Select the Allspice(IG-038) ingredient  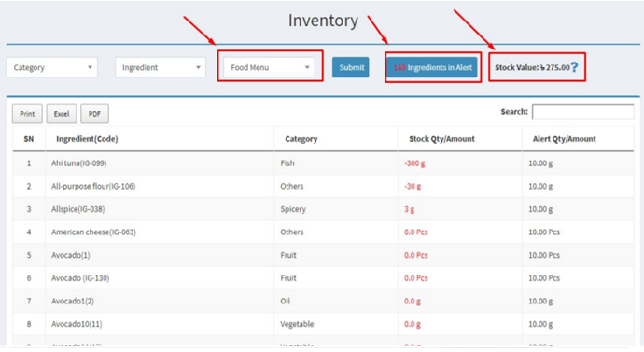(78, 209)
